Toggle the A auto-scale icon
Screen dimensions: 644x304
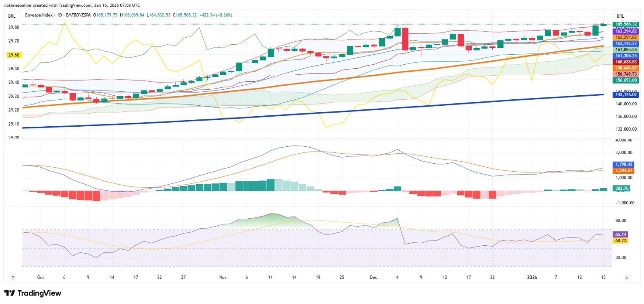tap(626, 277)
